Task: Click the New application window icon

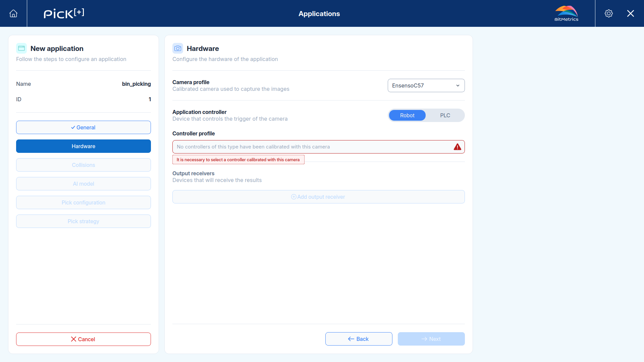Action: (x=21, y=48)
